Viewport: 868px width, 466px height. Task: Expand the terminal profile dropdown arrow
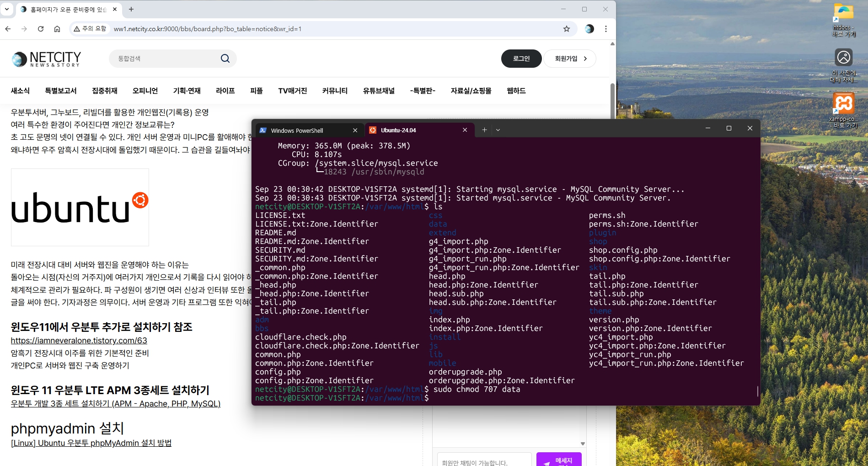tap(498, 130)
